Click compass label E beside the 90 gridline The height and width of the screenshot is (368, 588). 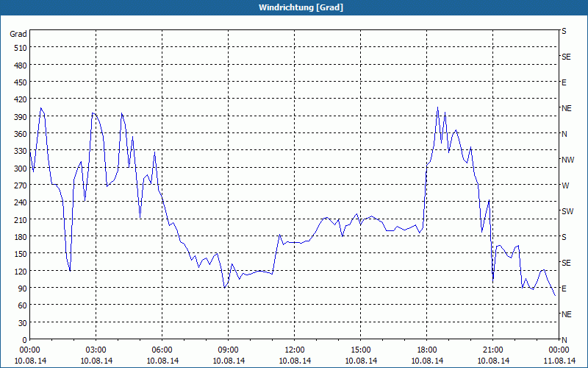pyautogui.click(x=564, y=289)
